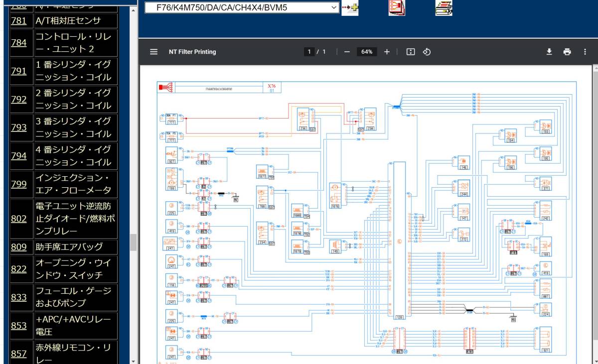This screenshot has height=364, width=598.
Task: Open the PDF viewer hamburger menu
Action: point(154,52)
